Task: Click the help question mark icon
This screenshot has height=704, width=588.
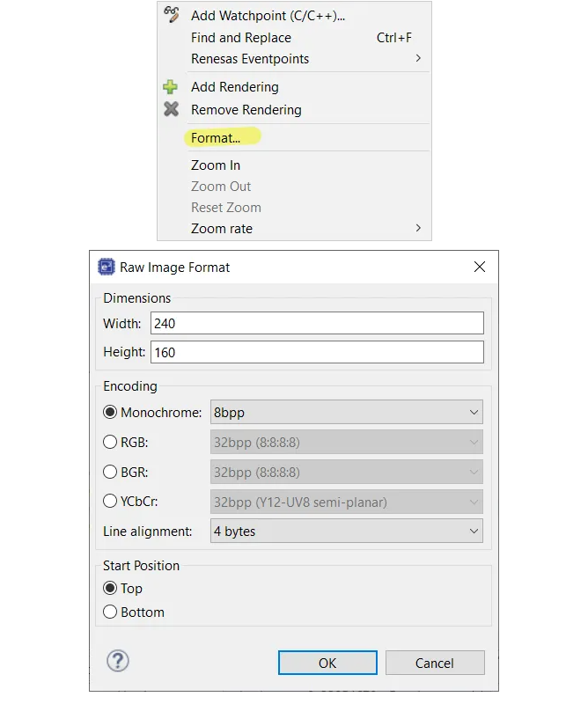Action: 117,662
